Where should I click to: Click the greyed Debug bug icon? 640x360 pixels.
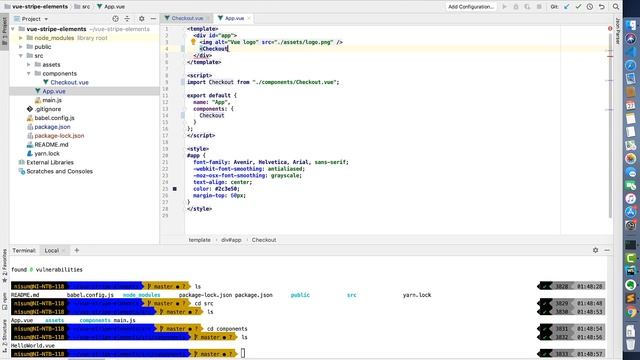(516, 7)
